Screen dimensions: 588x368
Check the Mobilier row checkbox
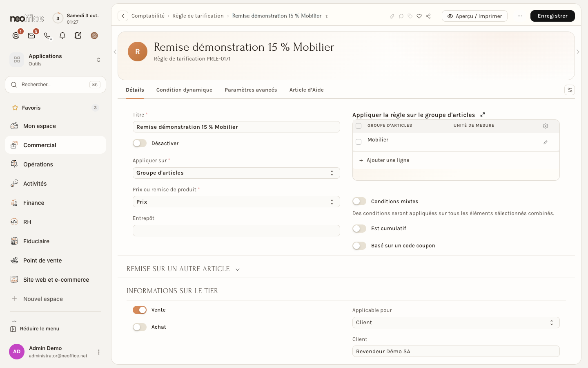tap(359, 142)
